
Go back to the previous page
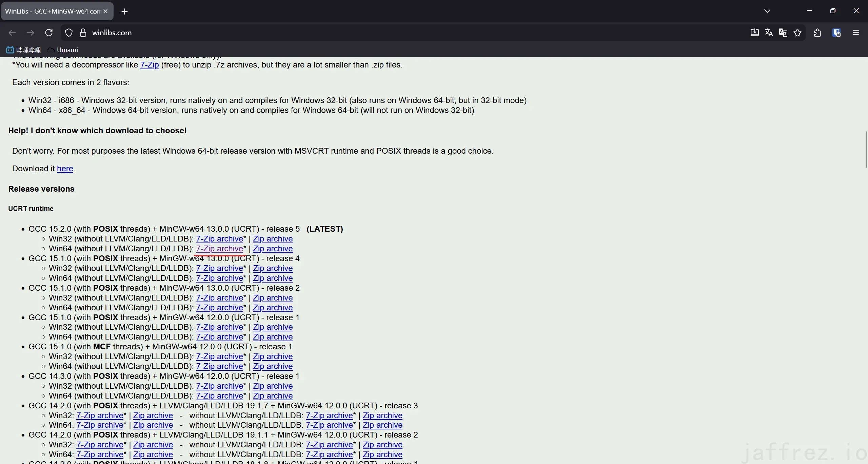[x=12, y=33]
